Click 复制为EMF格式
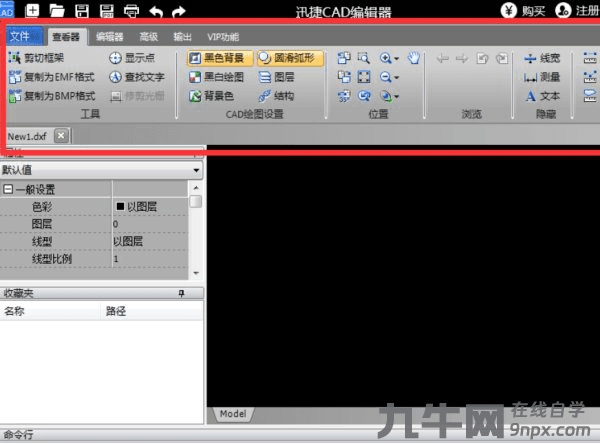Image resolution: width=600 pixels, height=444 pixels. 52,77
